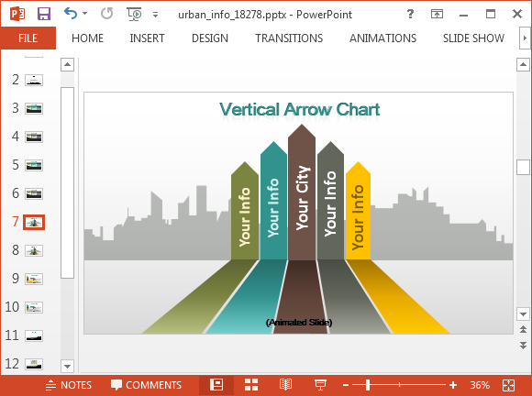
Task: Switch to the INSERT tab
Action: coord(148,38)
